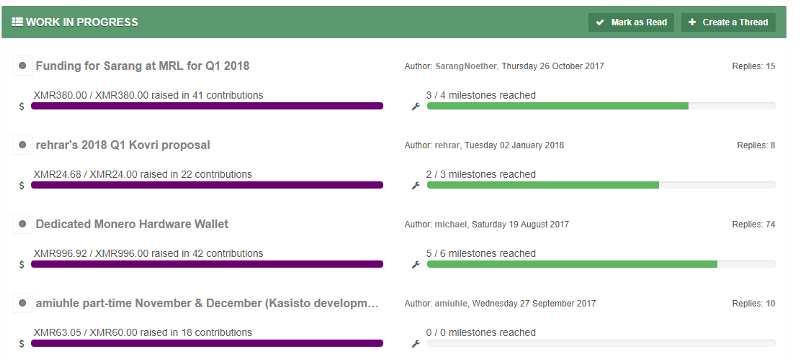Click the status dot next to rehrar's Kovri proposal
The image size is (800, 361).
[x=22, y=145]
